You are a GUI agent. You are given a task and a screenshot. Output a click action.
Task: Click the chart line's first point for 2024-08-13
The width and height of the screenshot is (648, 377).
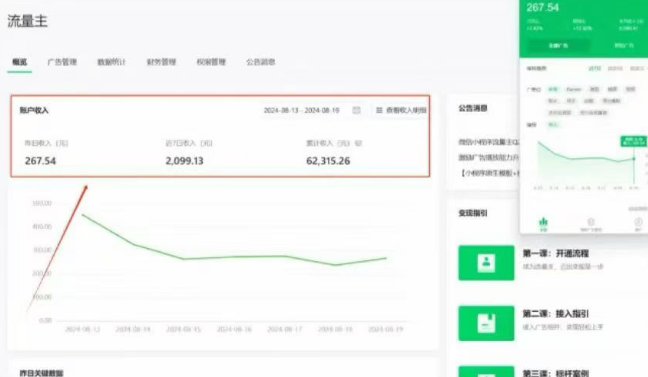(83, 215)
